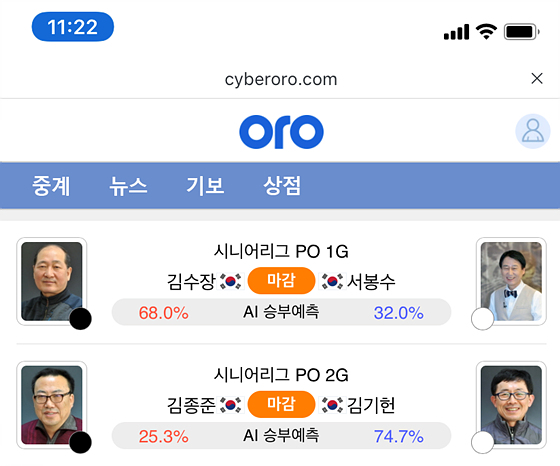Open the 중계 tab
Screen dimensions: 560x466
tap(51, 186)
